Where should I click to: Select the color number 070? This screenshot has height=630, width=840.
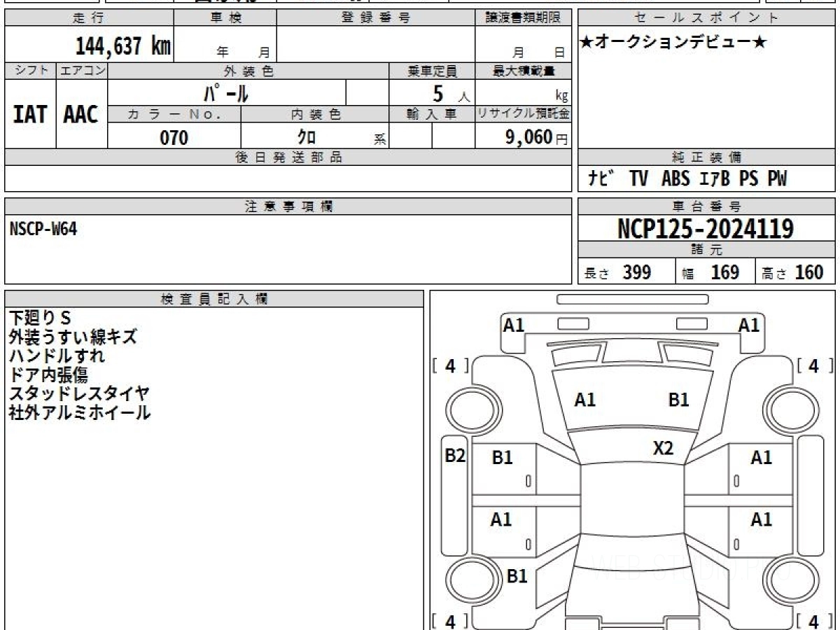(x=174, y=138)
